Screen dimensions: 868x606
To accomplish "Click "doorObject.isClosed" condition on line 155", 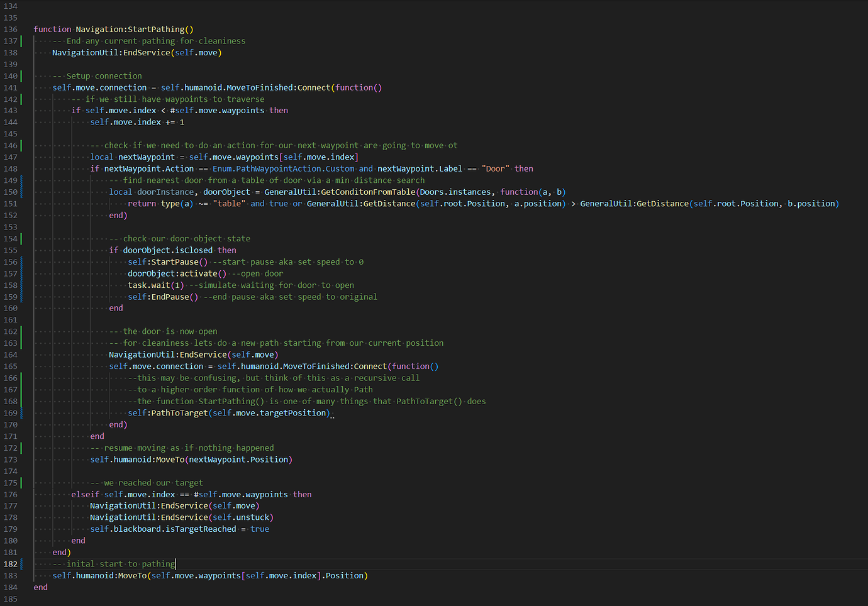I will (168, 250).
